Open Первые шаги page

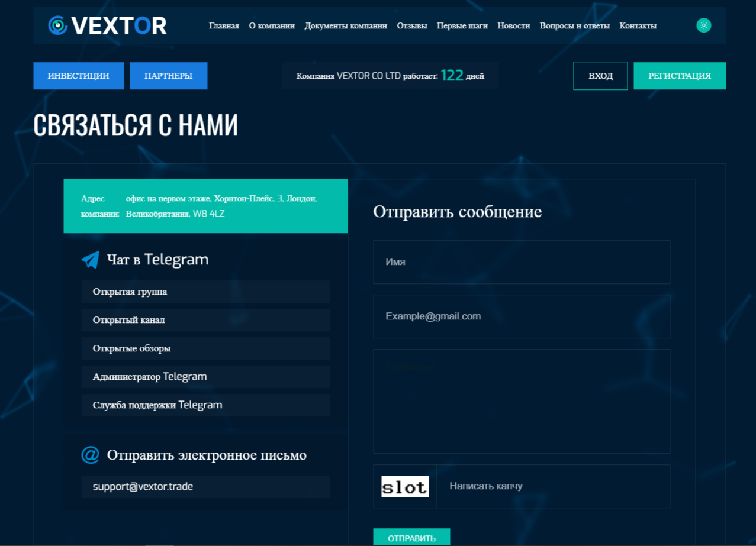pyautogui.click(x=462, y=25)
